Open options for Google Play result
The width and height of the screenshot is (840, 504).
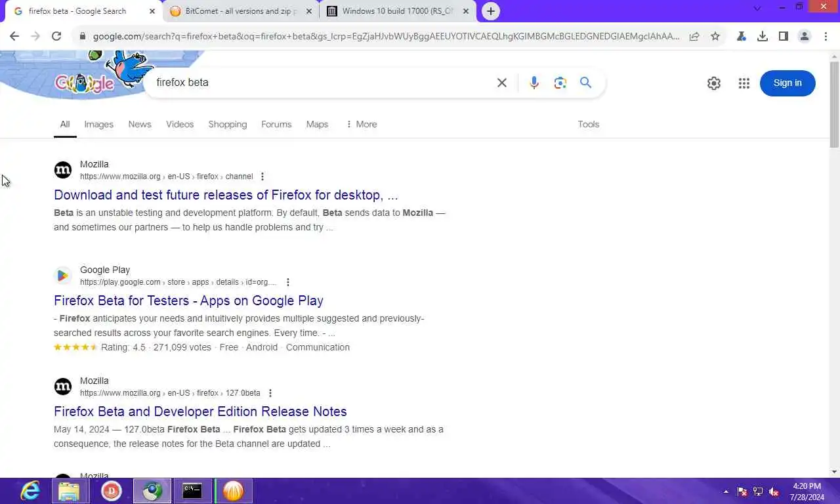[287, 282]
